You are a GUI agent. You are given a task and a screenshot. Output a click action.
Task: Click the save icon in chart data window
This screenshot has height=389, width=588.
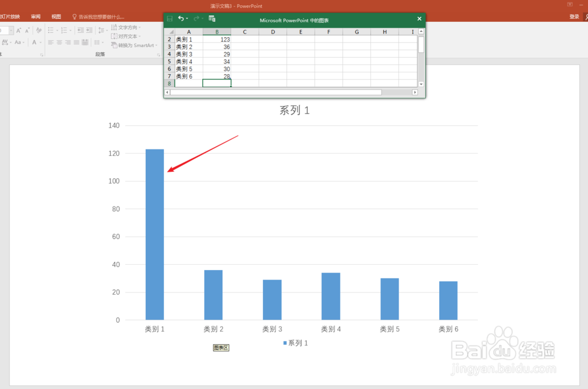170,18
